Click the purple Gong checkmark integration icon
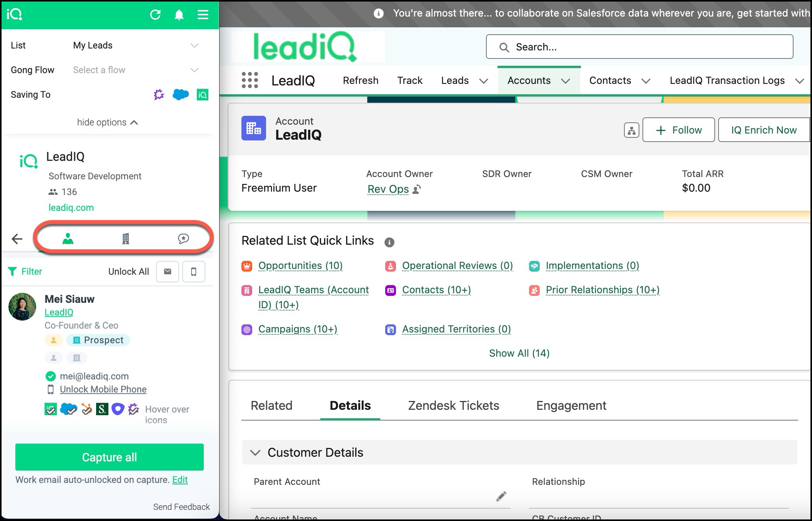The image size is (812, 521). point(133,409)
